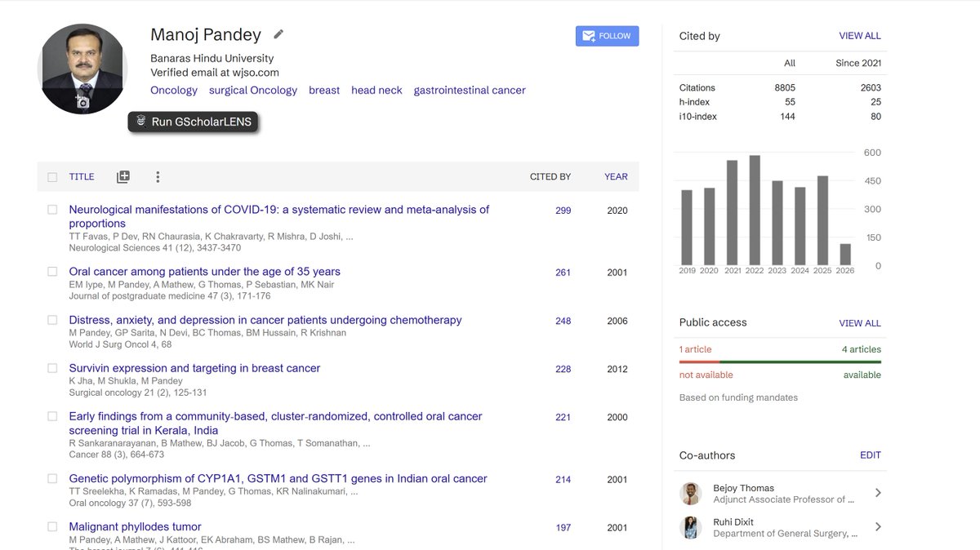Open Genetic polymorphism of CYP1A1 article
The height and width of the screenshot is (550, 980).
(x=278, y=479)
